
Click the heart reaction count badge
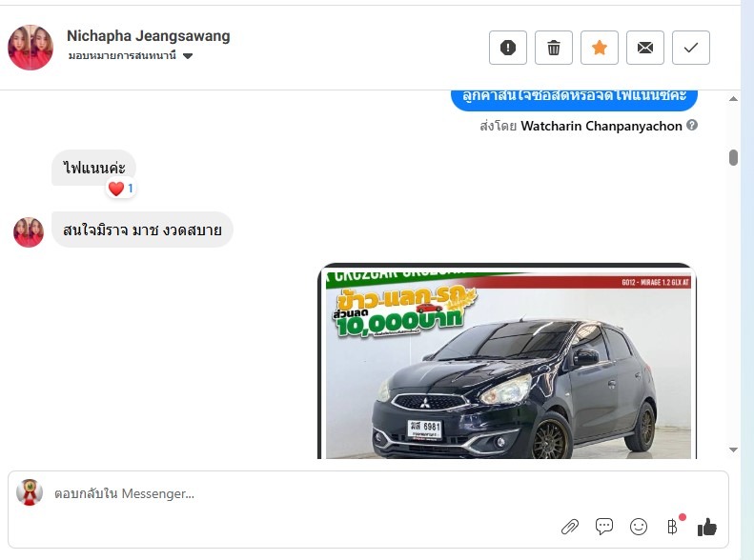(x=121, y=189)
